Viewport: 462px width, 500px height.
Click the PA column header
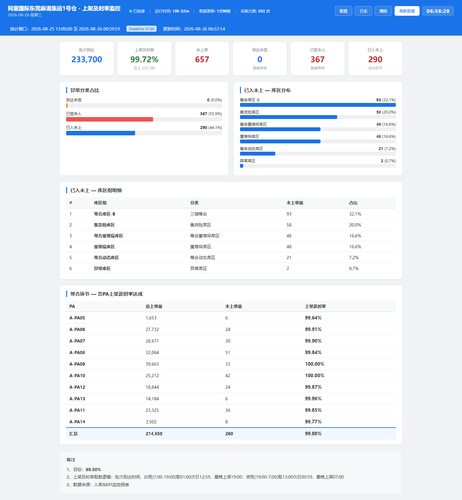click(x=72, y=306)
